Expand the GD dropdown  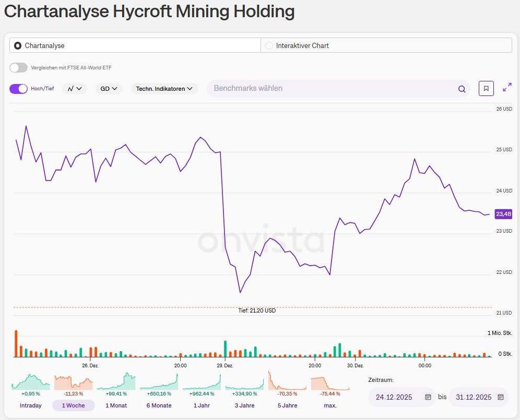pos(108,89)
